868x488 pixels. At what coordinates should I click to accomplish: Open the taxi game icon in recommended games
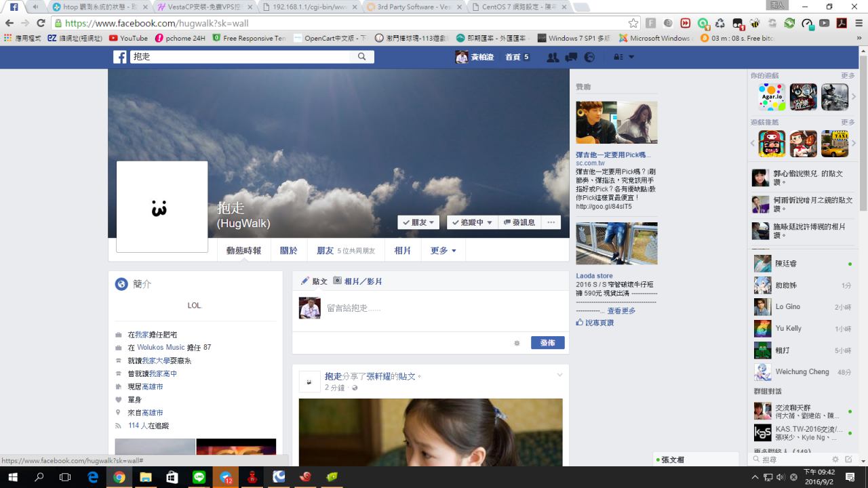pos(835,144)
